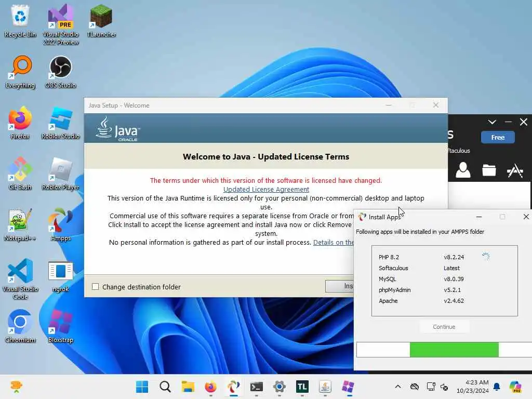This screenshot has width=532, height=399.
Task: Select the phpMyAdmin row in Install Apps
Action: [445, 290]
